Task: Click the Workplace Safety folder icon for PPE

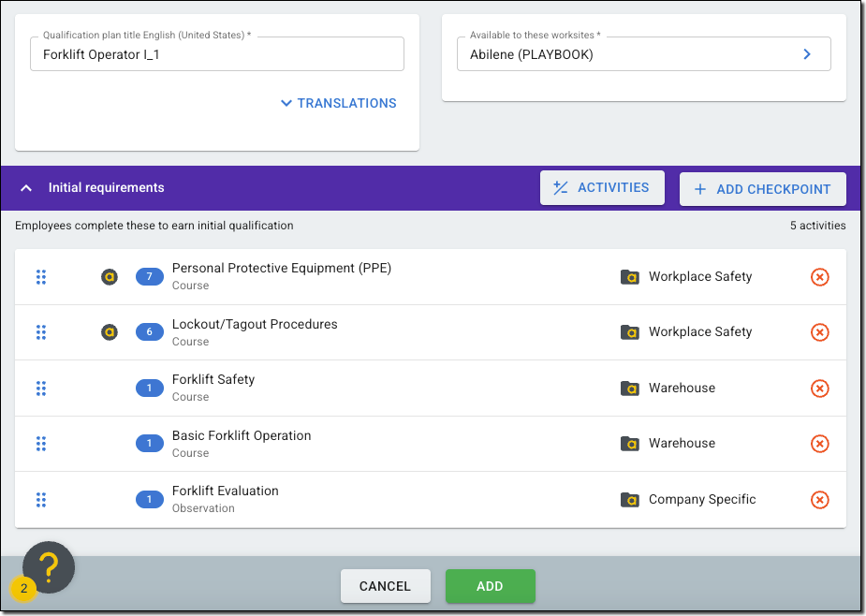Action: pos(630,277)
